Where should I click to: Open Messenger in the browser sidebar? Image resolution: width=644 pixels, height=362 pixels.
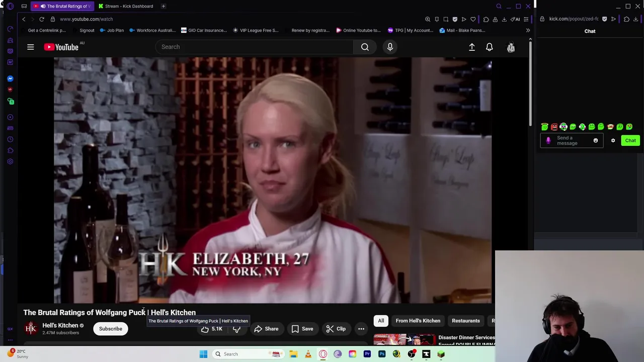(x=10, y=78)
